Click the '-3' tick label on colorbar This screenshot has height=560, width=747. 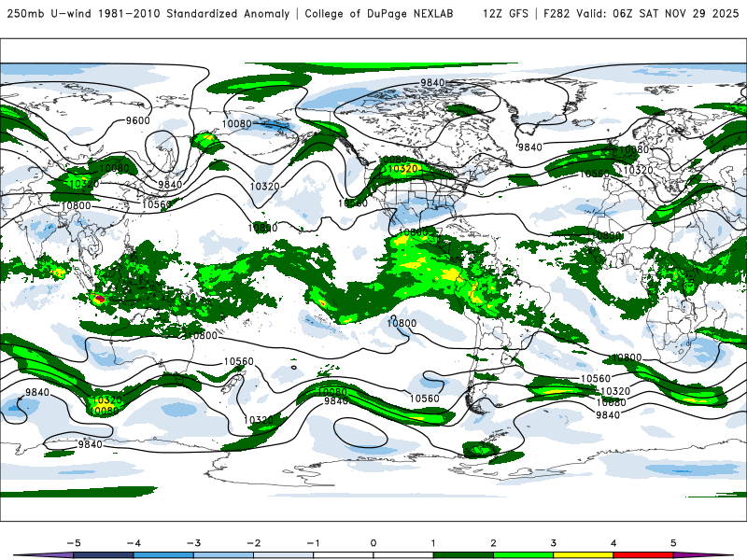pos(193,543)
